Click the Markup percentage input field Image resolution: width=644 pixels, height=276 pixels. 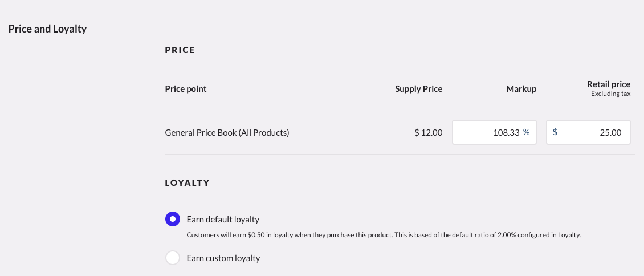490,132
